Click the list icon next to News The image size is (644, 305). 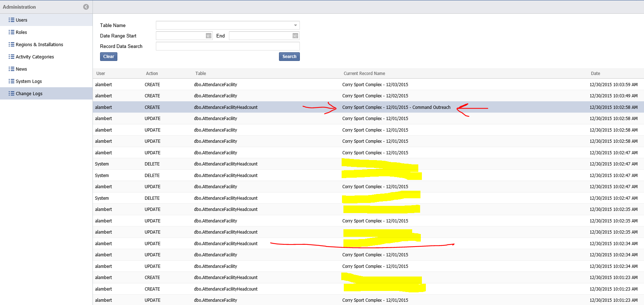tap(12, 69)
